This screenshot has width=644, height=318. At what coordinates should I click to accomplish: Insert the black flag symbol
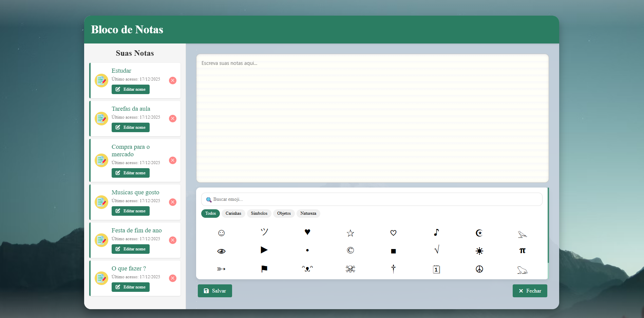click(264, 269)
